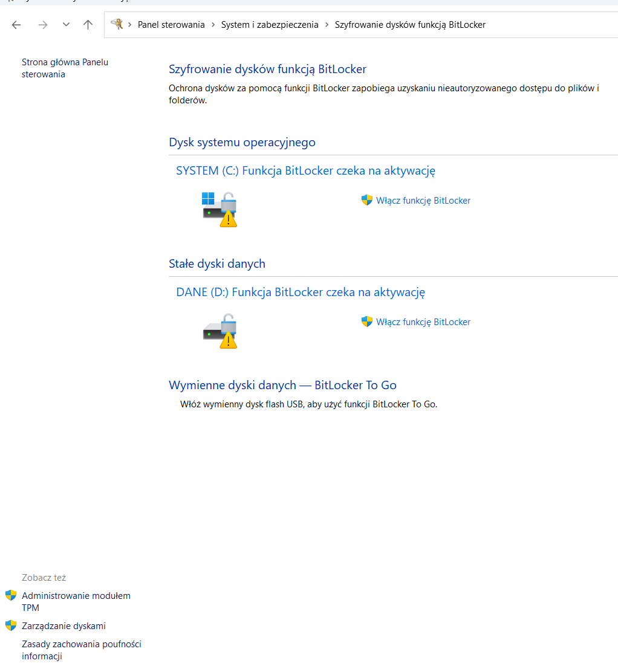This screenshot has height=672, width=618.
Task: Open Zasady zachowania poufności informacji link
Action: [82, 650]
